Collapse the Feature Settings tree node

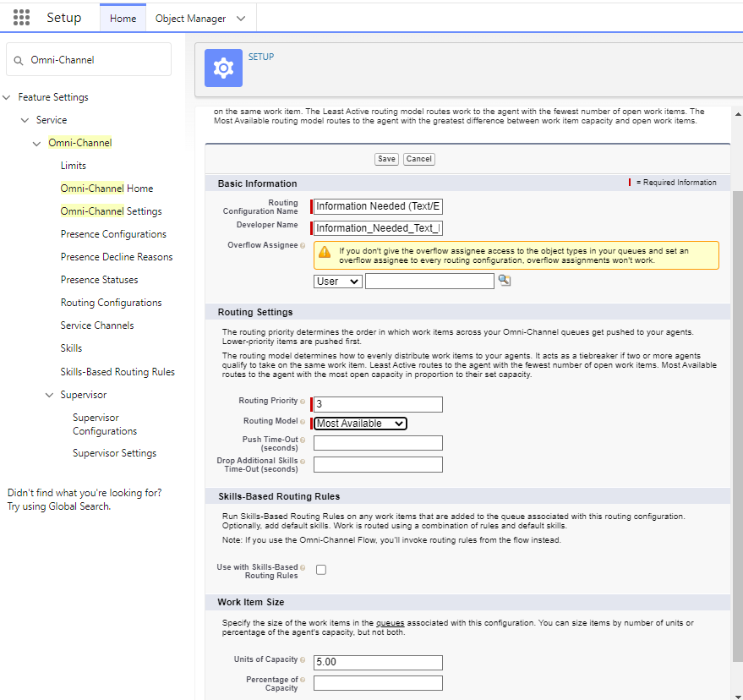pyautogui.click(x=8, y=97)
